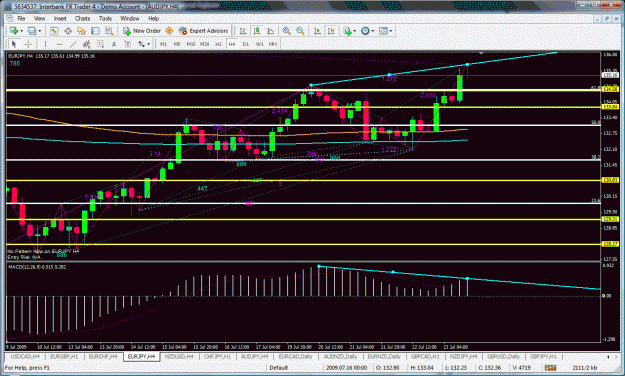Select the Trendline drawing tool

coord(73,44)
